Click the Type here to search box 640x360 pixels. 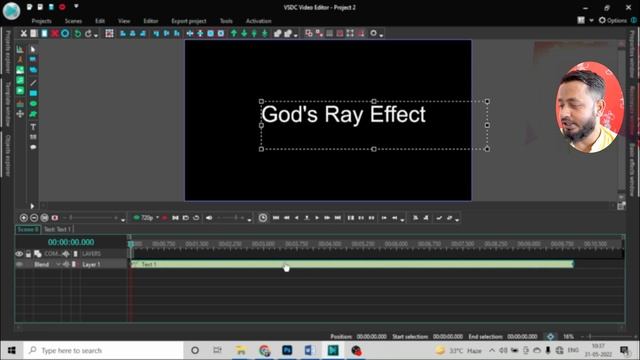click(x=104, y=351)
